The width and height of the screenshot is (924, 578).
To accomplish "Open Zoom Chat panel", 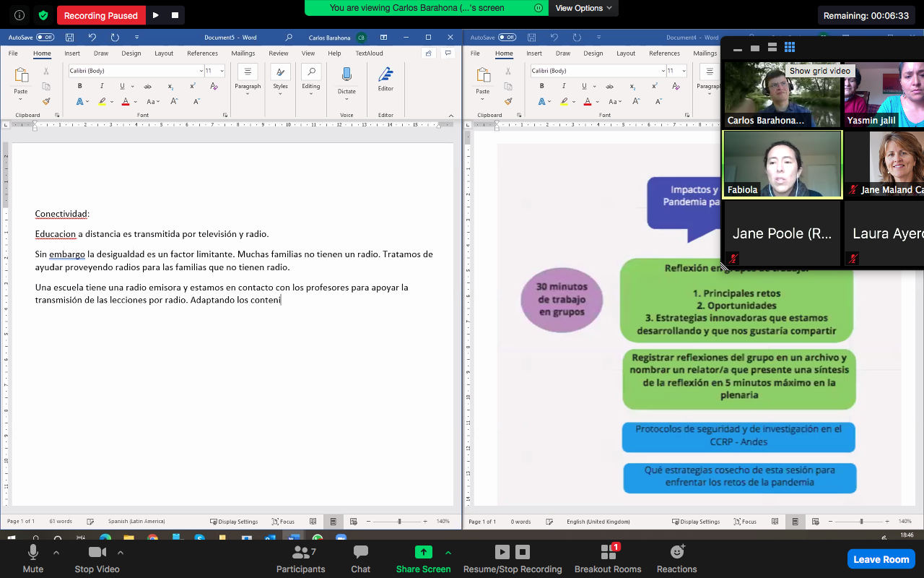I will (x=360, y=558).
